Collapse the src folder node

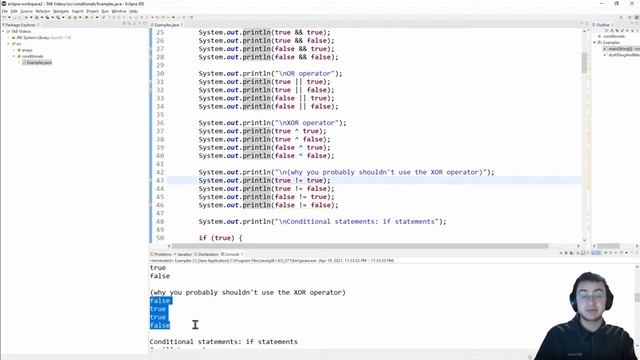pyautogui.click(x=9, y=44)
